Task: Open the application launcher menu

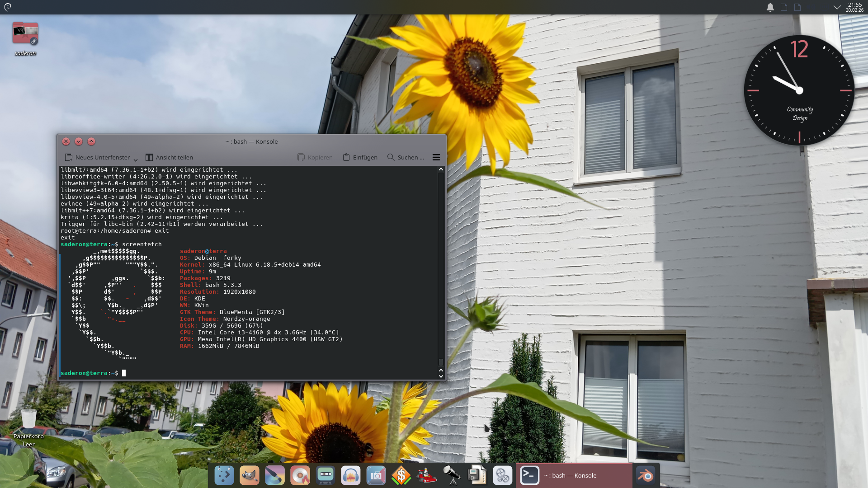Action: tap(8, 7)
